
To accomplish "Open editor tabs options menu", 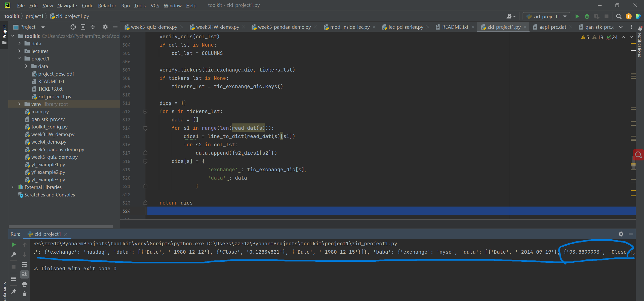I will click(631, 27).
